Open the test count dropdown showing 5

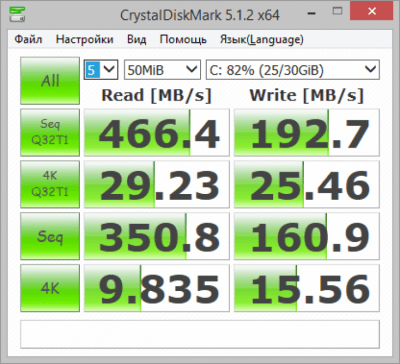[x=101, y=70]
